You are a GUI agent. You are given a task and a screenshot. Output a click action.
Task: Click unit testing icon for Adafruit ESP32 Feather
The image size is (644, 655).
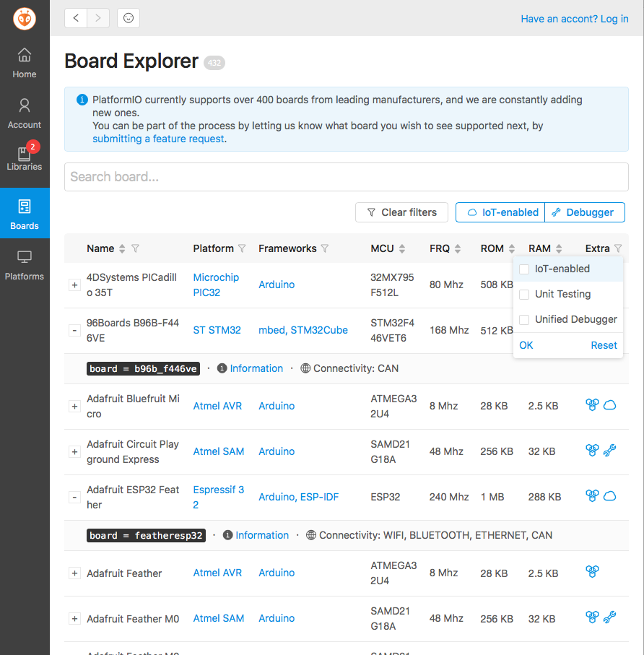pos(592,496)
